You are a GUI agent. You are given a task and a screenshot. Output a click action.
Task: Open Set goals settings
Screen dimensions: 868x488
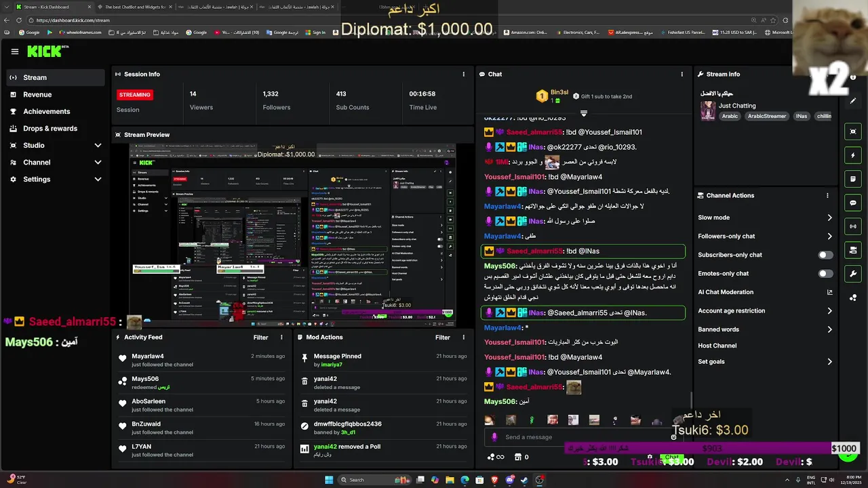pos(765,361)
